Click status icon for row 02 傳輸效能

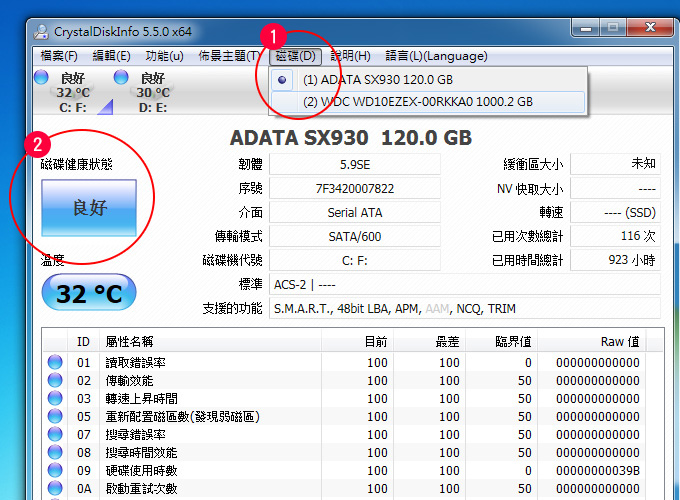pyautogui.click(x=55, y=380)
